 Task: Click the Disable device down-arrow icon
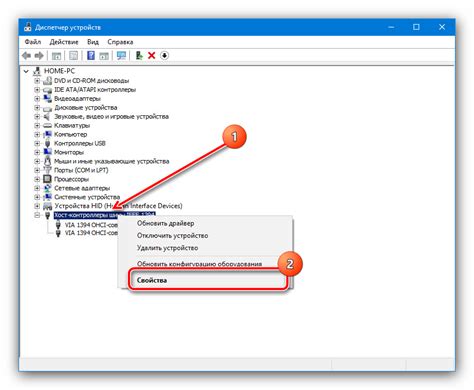click(x=164, y=55)
